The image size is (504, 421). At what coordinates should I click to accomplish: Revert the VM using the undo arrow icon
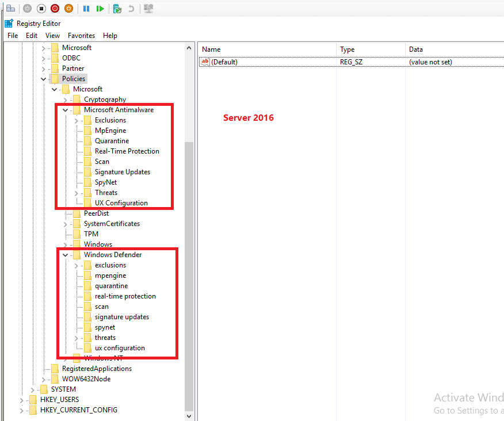[x=131, y=9]
